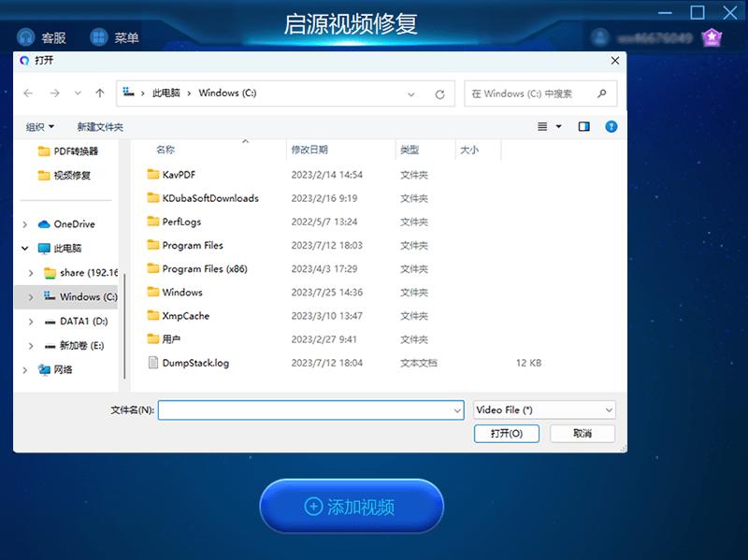Open the 菜单 menu icon

coord(96,37)
